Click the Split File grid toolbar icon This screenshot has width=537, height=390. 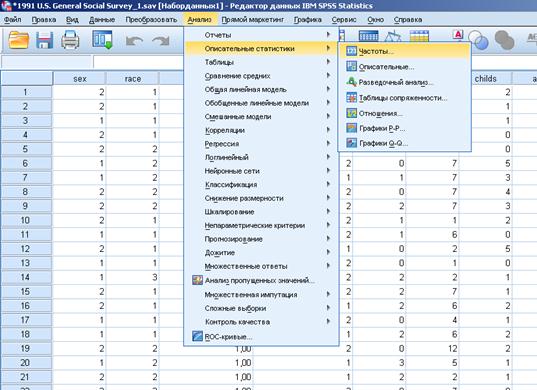[369, 36]
